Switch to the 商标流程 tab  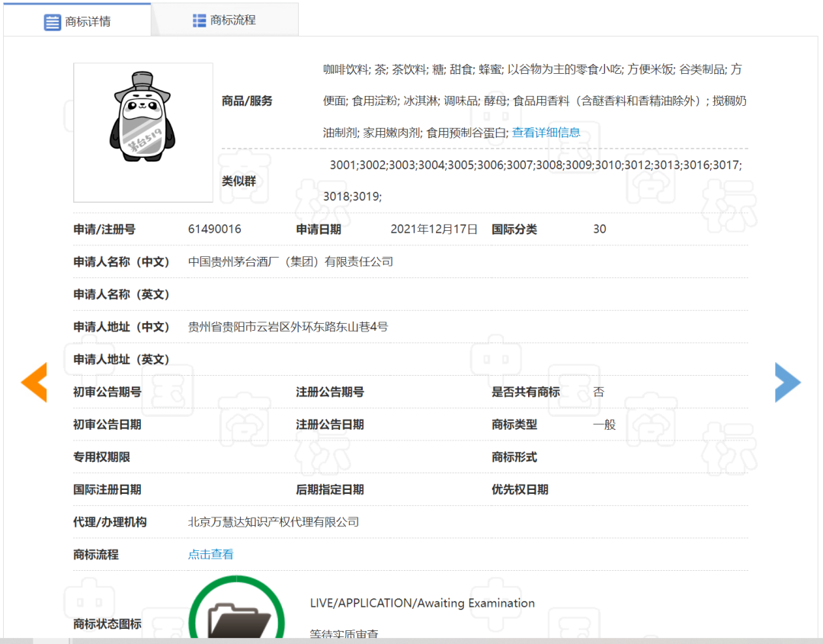pyautogui.click(x=225, y=21)
